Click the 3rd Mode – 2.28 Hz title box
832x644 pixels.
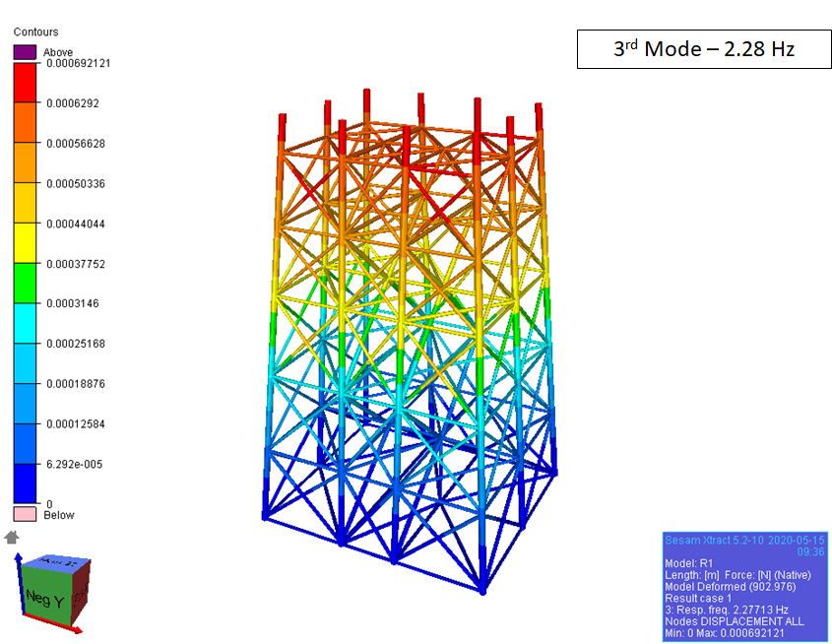click(x=703, y=48)
